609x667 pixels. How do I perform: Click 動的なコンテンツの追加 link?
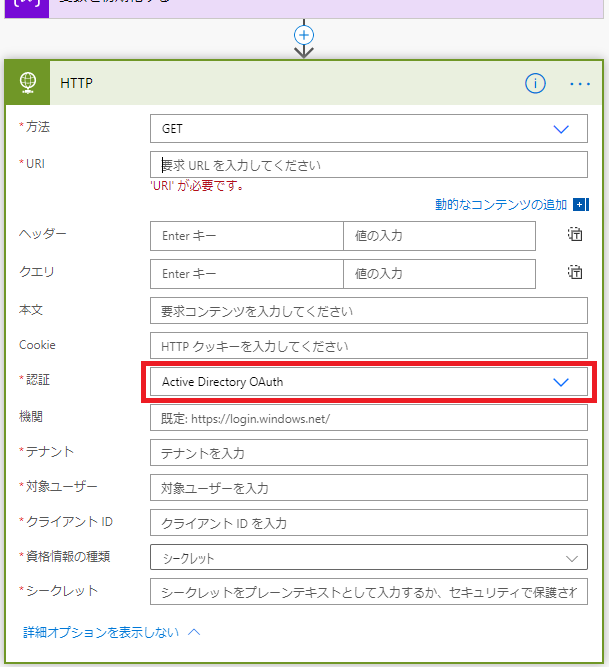point(501,205)
